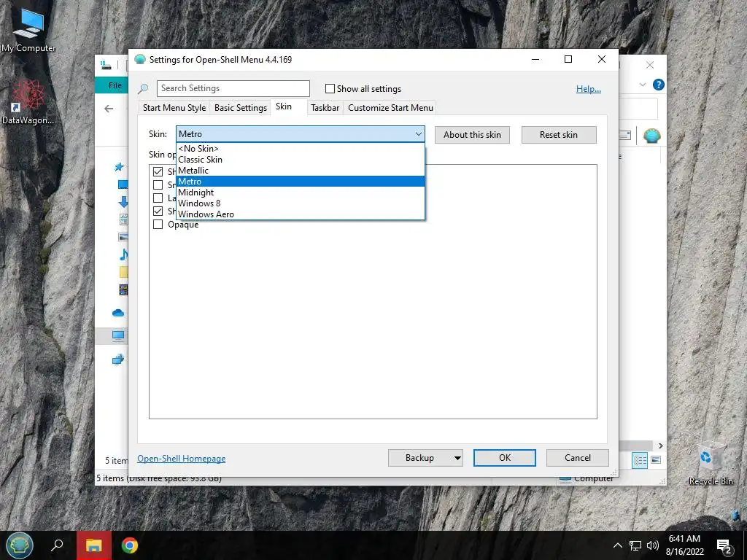Cancel the settings dialog
Screen dimensions: 747x560
point(578,458)
